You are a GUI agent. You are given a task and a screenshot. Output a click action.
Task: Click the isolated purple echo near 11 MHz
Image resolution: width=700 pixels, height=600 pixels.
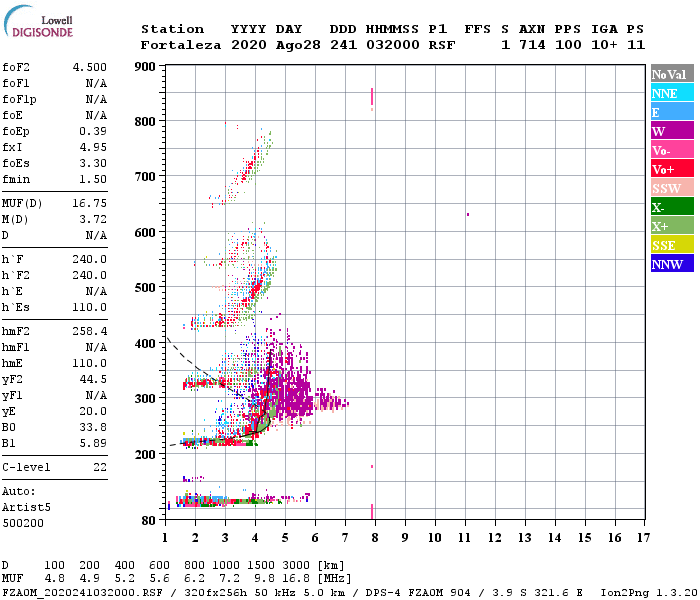click(x=468, y=215)
